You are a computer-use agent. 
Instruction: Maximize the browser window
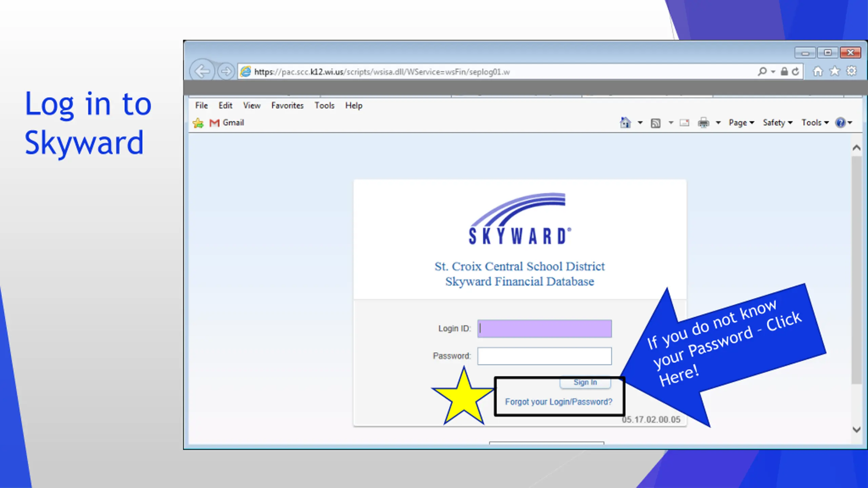tap(828, 53)
